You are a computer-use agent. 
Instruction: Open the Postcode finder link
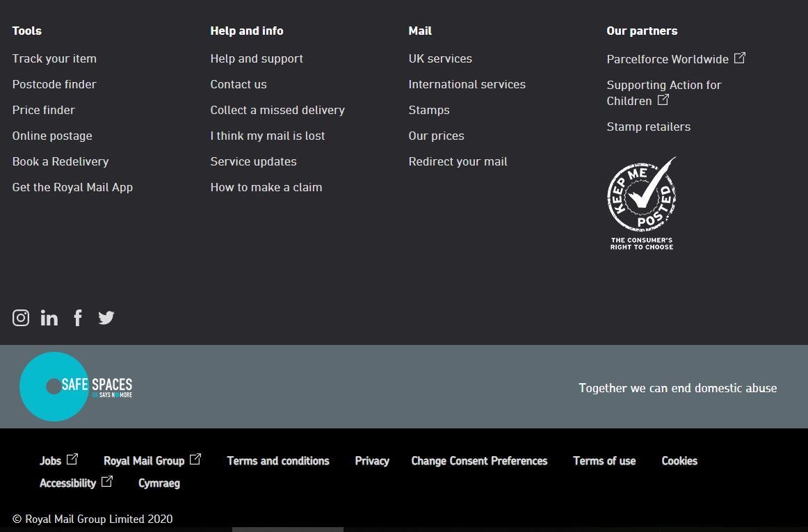click(54, 84)
